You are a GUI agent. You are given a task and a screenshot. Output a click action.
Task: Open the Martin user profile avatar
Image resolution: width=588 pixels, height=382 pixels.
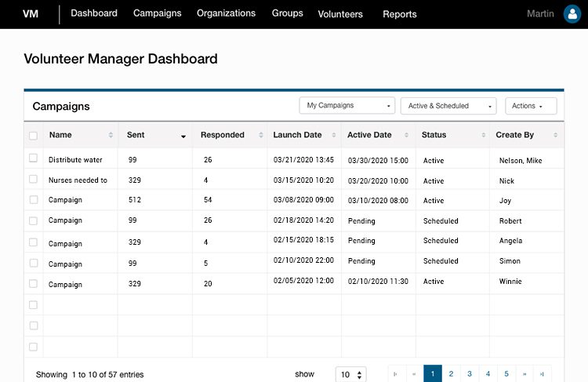point(572,14)
